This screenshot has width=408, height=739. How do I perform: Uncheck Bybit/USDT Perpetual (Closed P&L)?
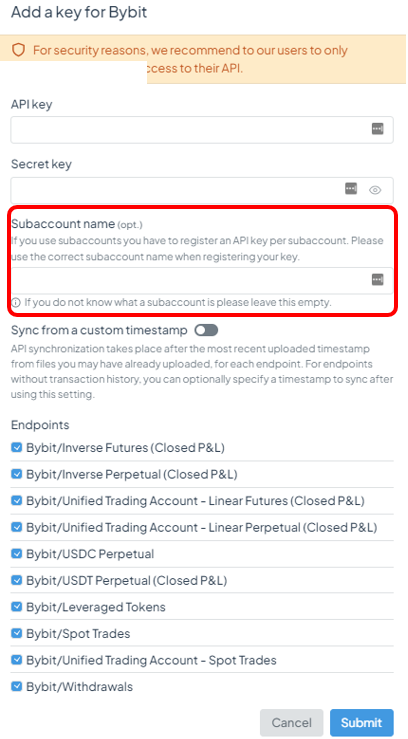(x=16, y=580)
